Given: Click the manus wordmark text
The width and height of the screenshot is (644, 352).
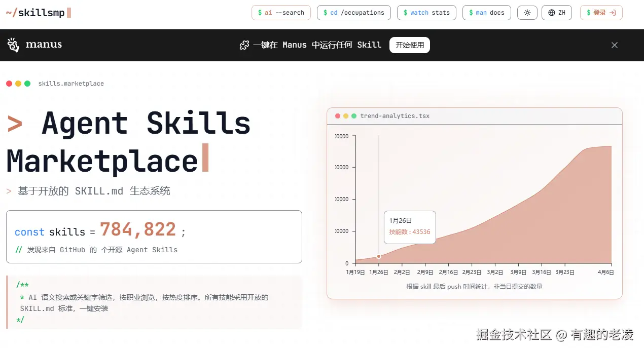Looking at the screenshot, I should pyautogui.click(x=44, y=45).
